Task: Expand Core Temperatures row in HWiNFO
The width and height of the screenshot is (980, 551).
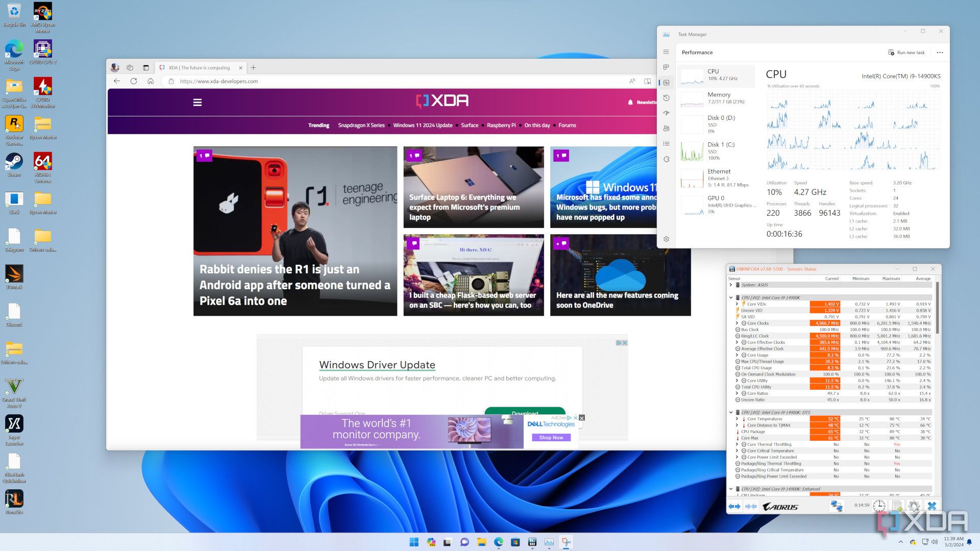Action: coord(737,419)
